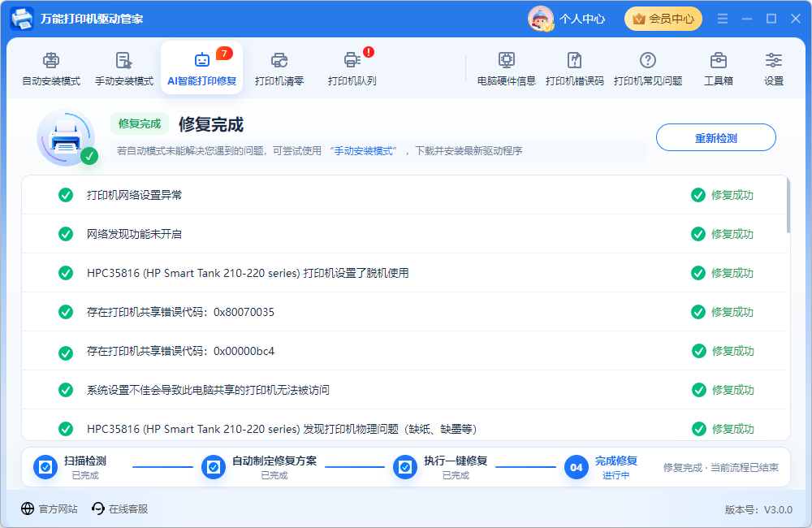Viewport: 812px width, 528px height.
Task: Click 重新检测 re-detect button
Action: point(715,137)
